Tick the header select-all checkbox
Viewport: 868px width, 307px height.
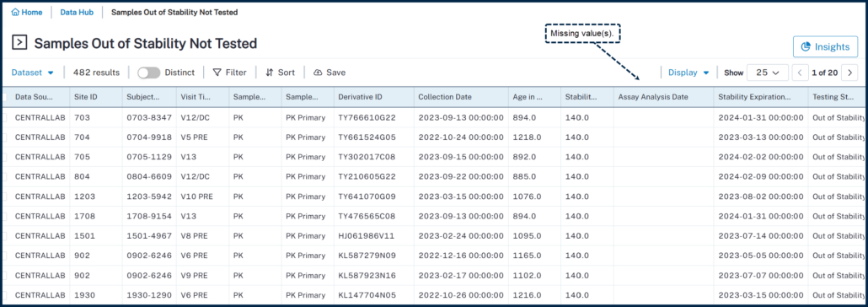coord(4,97)
